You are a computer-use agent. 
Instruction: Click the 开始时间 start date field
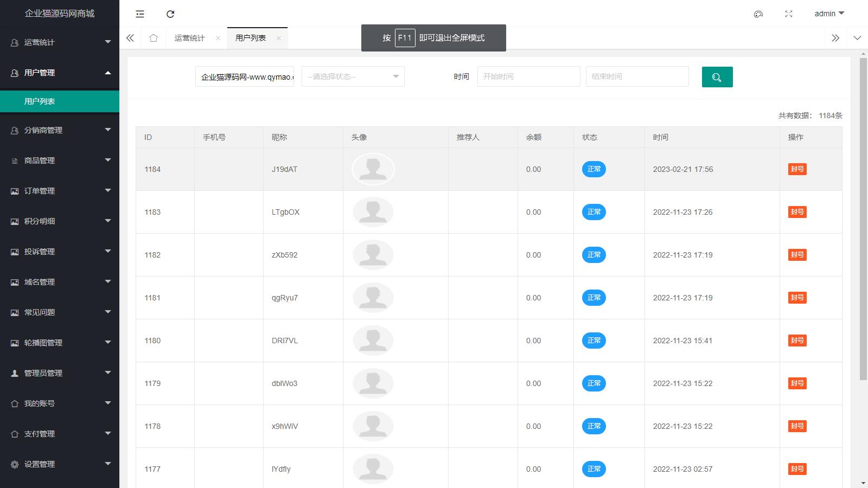pos(528,76)
